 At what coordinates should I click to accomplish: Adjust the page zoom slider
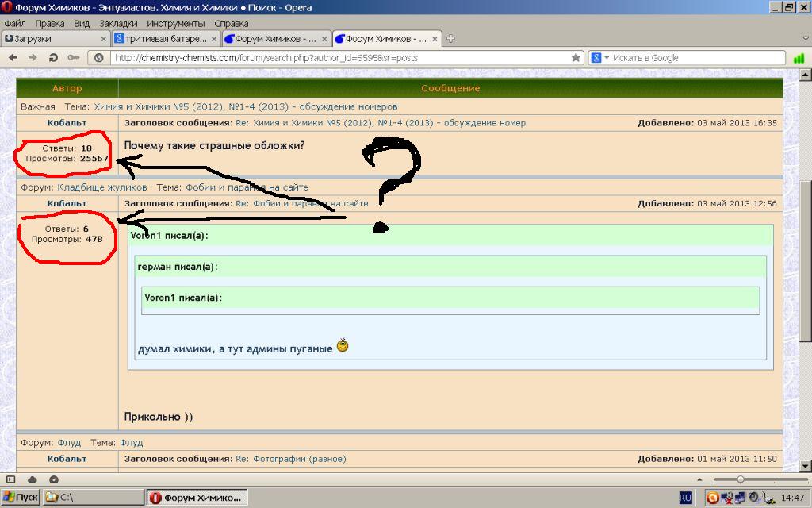coord(740,479)
